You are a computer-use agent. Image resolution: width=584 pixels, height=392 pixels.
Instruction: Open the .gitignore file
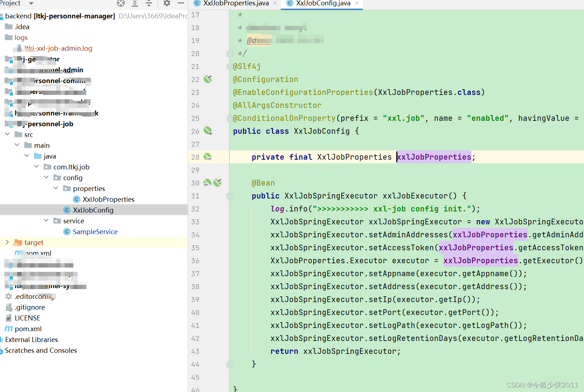point(30,307)
